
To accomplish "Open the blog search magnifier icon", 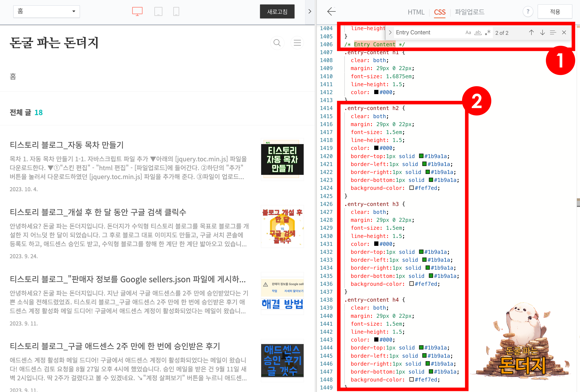I will coord(277,43).
